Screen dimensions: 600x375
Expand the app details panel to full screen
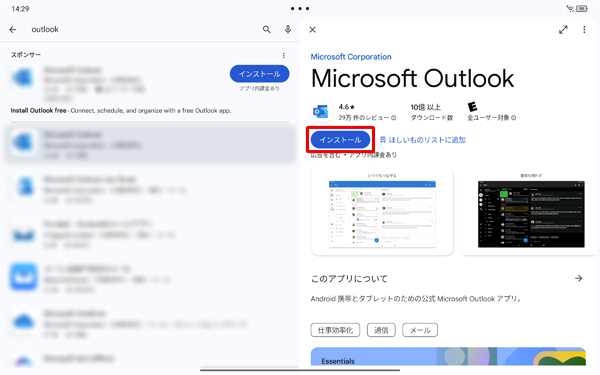tap(563, 29)
